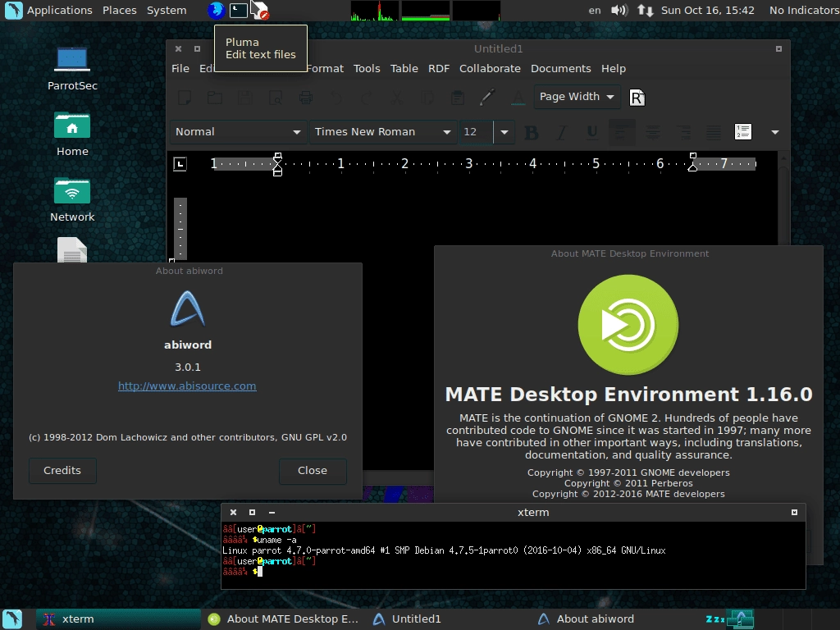Copy selection using the copy toolbar icon
This screenshot has height=630, width=840.
427,98
